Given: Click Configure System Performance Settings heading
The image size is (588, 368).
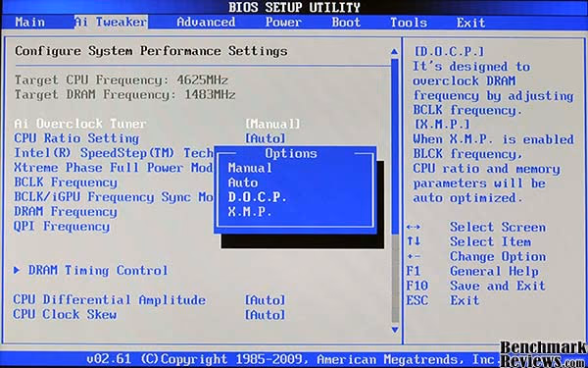Looking at the screenshot, I should point(151,51).
